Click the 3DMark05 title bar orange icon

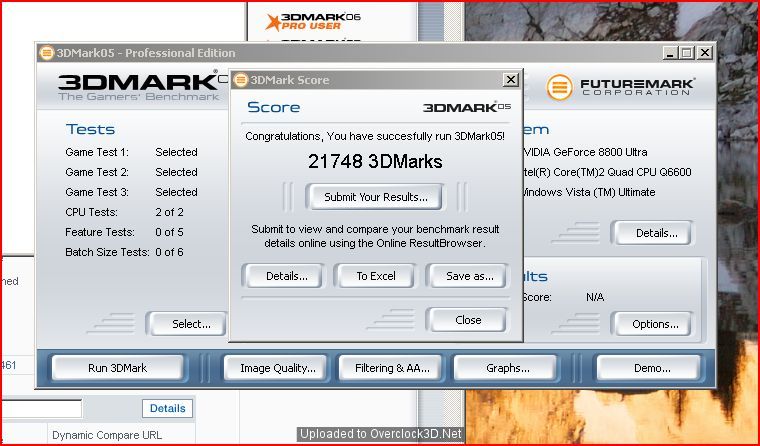[47, 52]
